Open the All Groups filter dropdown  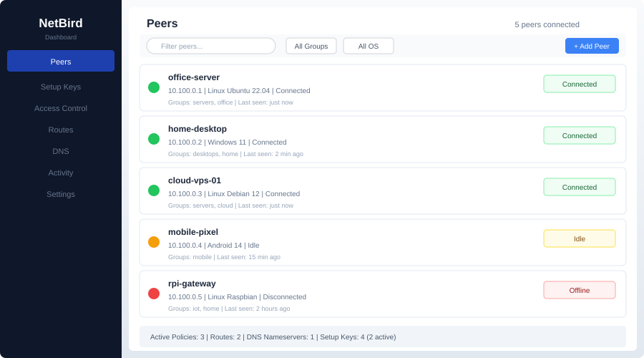(311, 46)
